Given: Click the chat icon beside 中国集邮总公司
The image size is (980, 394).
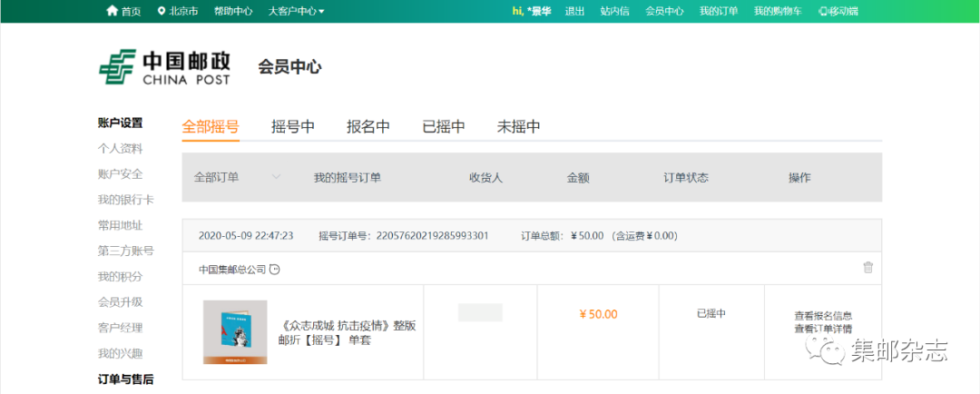Looking at the screenshot, I should [x=274, y=270].
